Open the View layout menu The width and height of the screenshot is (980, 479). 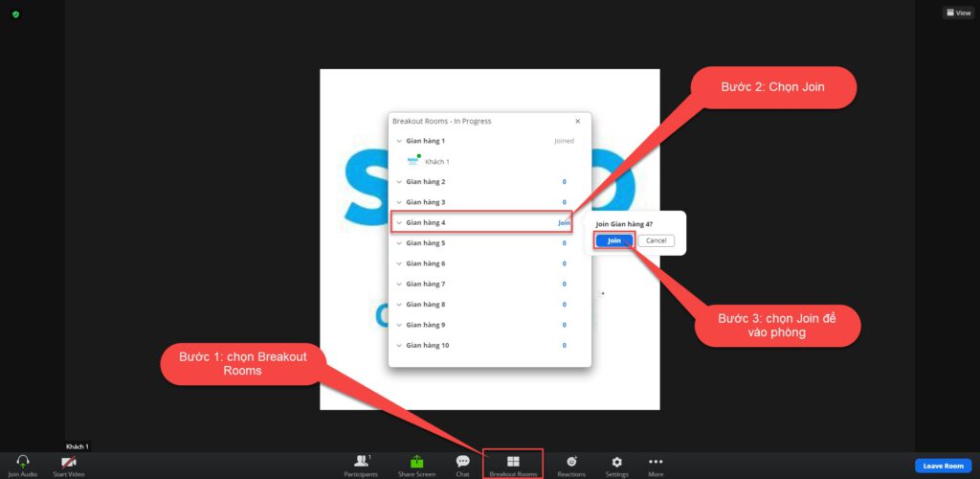pos(957,13)
